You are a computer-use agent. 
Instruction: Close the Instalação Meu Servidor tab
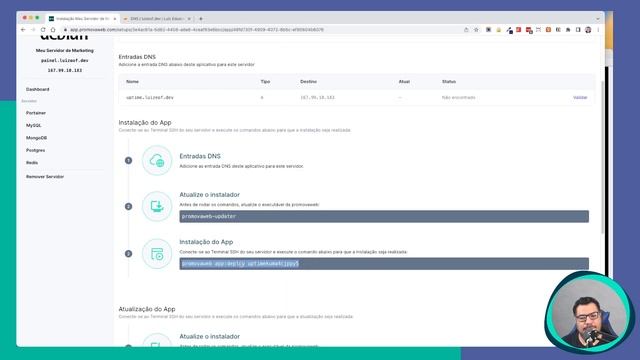(115, 19)
